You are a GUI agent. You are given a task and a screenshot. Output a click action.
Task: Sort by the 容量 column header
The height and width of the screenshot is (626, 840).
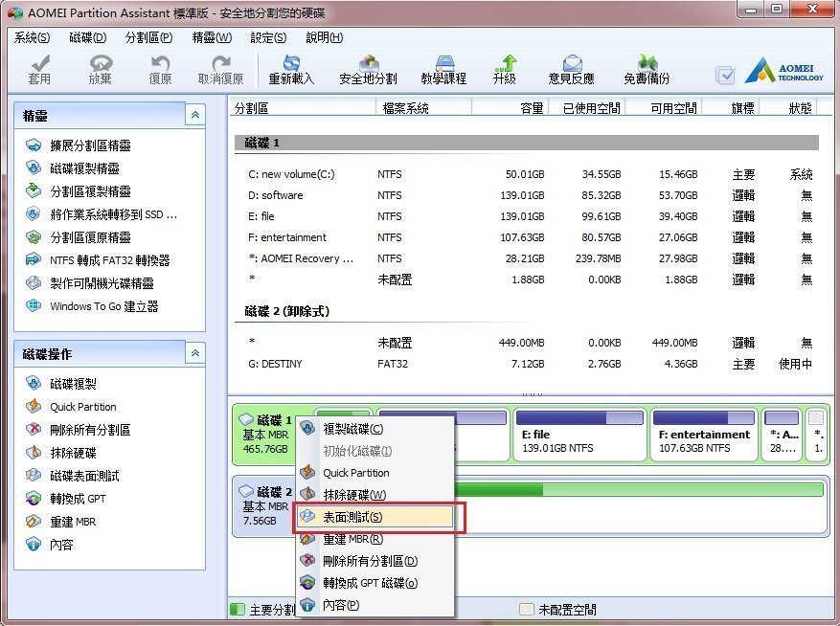(509, 108)
